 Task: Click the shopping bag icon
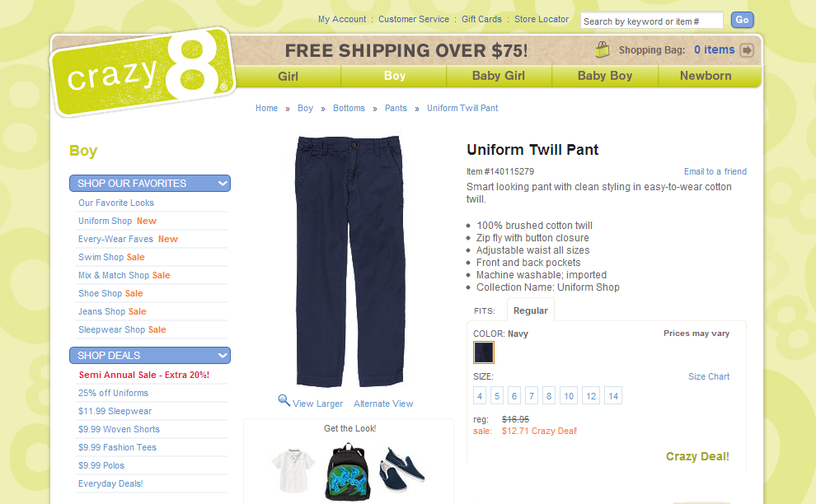[x=603, y=49]
